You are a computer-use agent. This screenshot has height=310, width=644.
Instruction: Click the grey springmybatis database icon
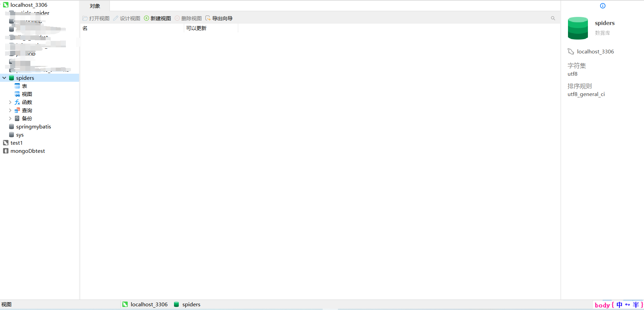pos(11,126)
